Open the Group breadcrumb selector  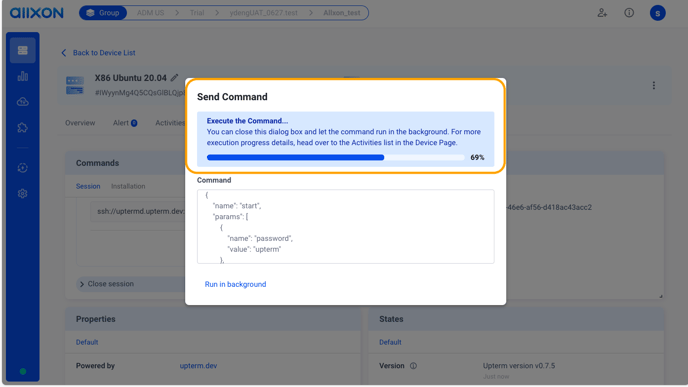pos(103,13)
